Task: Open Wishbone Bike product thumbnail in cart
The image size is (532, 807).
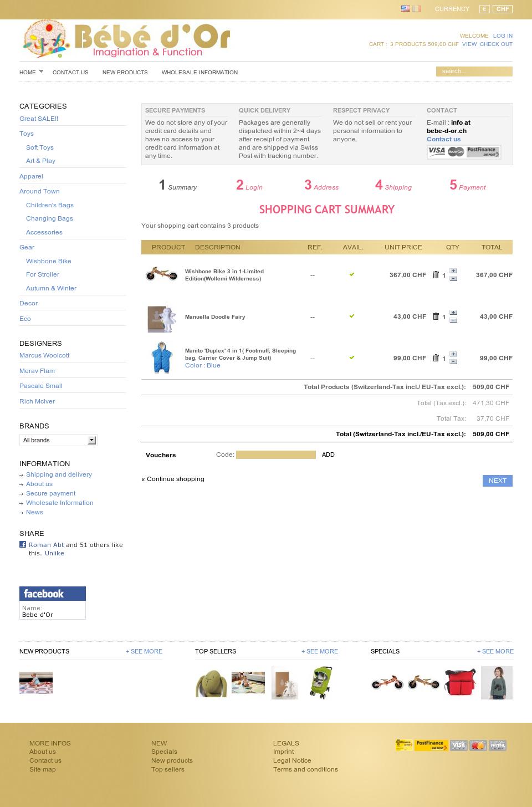Action: click(161, 274)
